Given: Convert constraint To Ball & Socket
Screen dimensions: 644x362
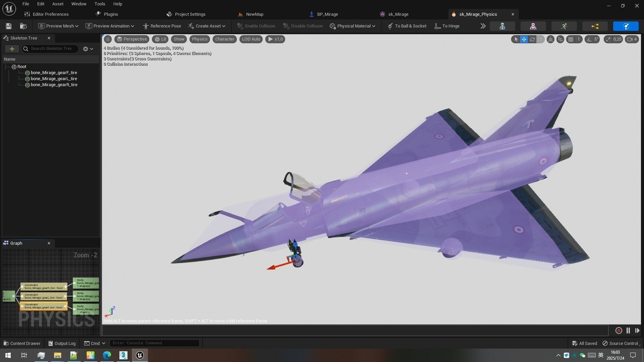Looking at the screenshot, I should click(x=407, y=26).
